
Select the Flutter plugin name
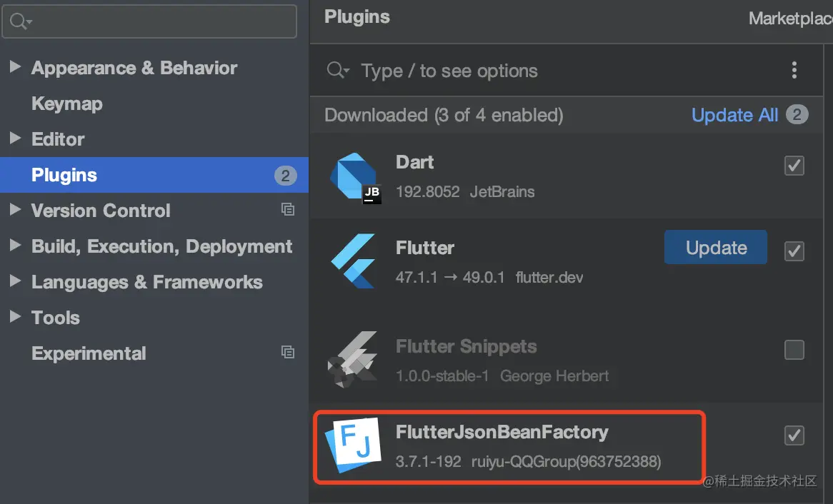tap(425, 248)
